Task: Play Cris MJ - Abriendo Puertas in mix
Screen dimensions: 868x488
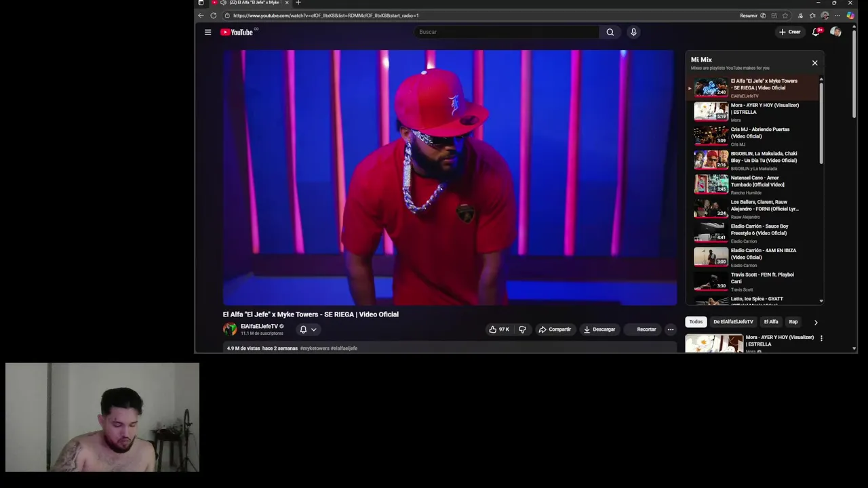Action: (x=753, y=136)
